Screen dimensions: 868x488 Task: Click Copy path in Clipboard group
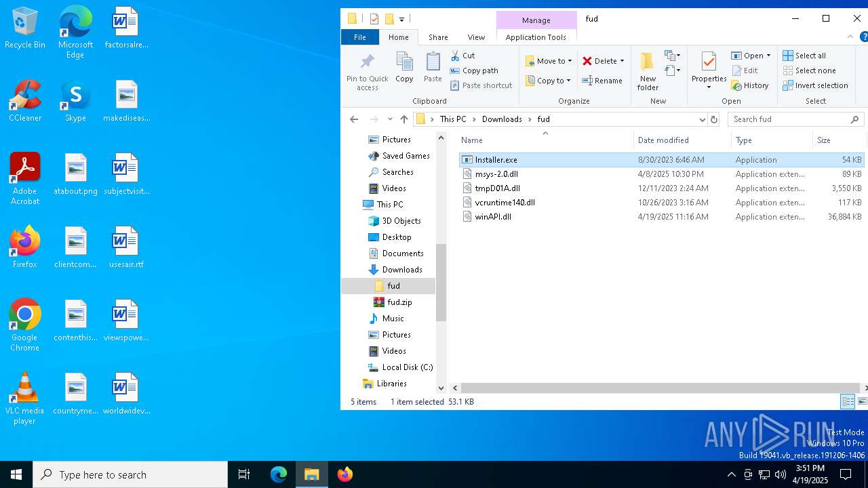pos(473,70)
